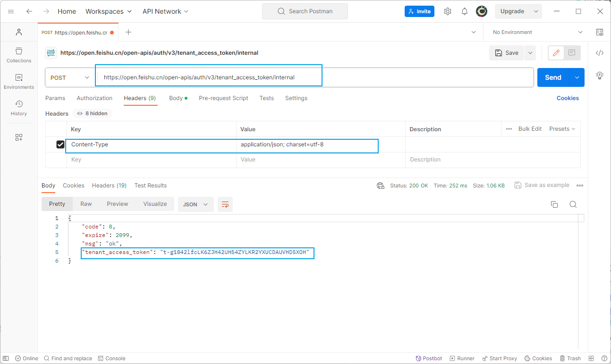Switch response view to Preview
Image resolution: width=611 pixels, height=364 pixels.
[x=118, y=204]
